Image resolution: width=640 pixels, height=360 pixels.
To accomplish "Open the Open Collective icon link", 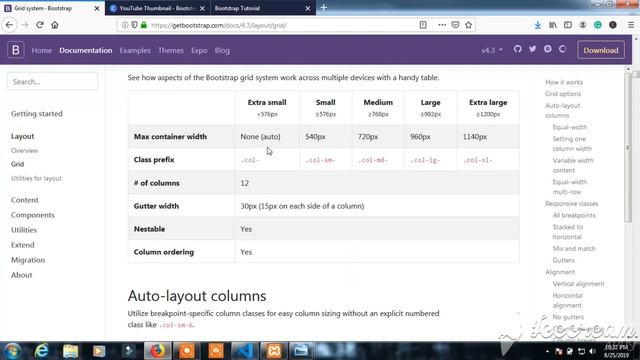I will [x=562, y=49].
